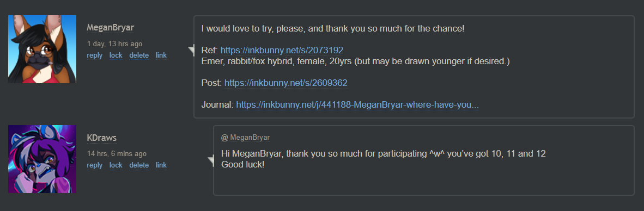Screen dimensions: 644x211
Task: Reply to KDraws' comment
Action: point(95,165)
